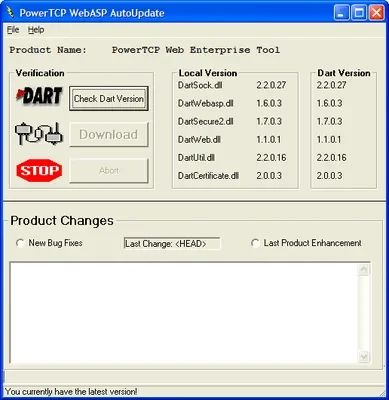This screenshot has height=400, width=389.
Task: Click the DART logo icon
Action: 39,96
